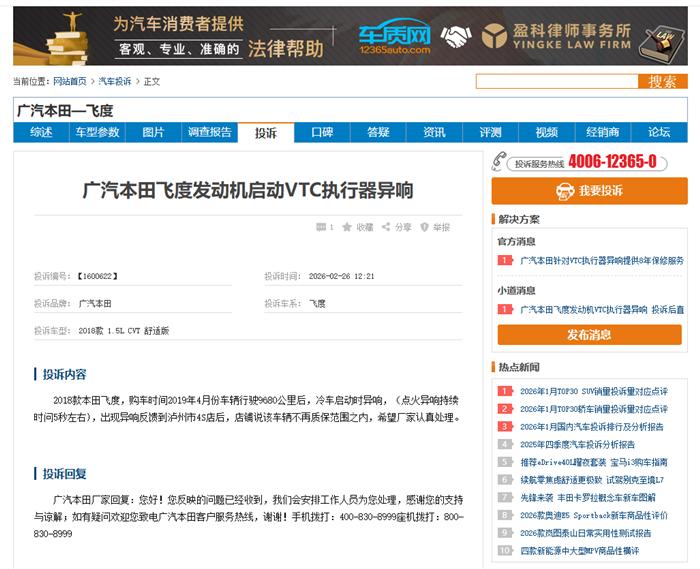This screenshot has width=700, height=569.
Task: Select the 车型参数 tab
Action: click(x=97, y=132)
